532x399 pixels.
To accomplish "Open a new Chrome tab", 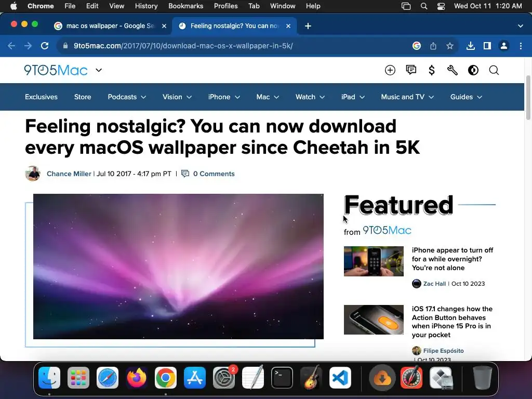I will click(x=308, y=26).
